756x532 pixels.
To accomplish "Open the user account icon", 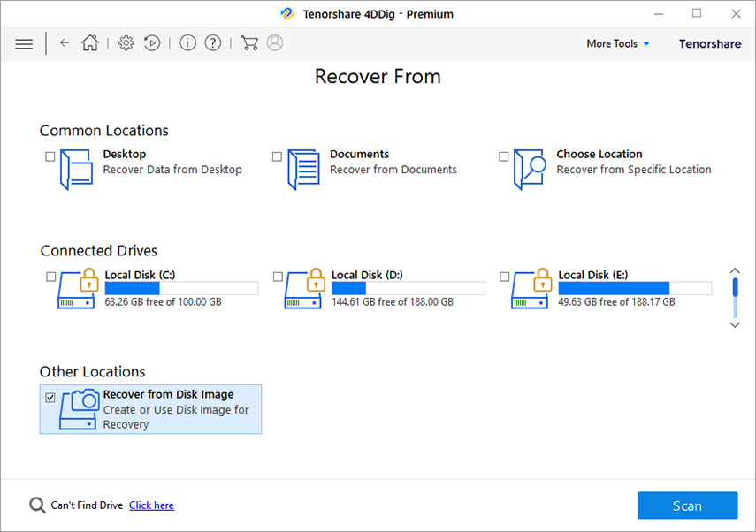I will click(275, 43).
